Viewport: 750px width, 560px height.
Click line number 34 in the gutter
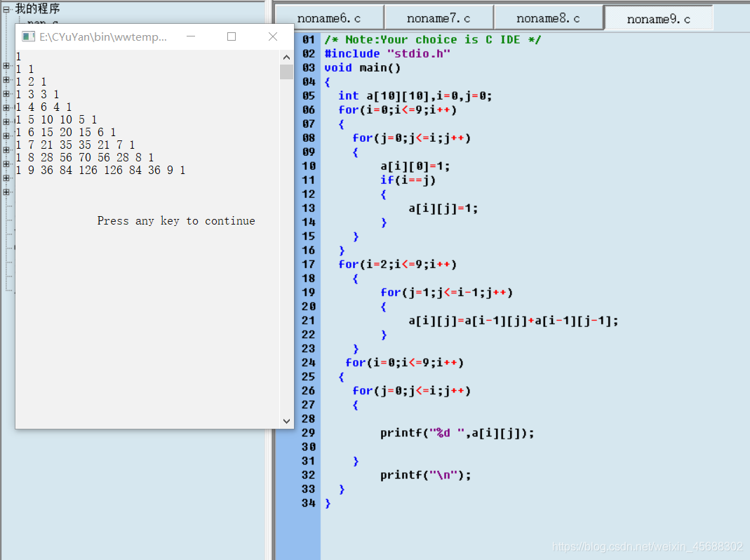pyautogui.click(x=309, y=503)
